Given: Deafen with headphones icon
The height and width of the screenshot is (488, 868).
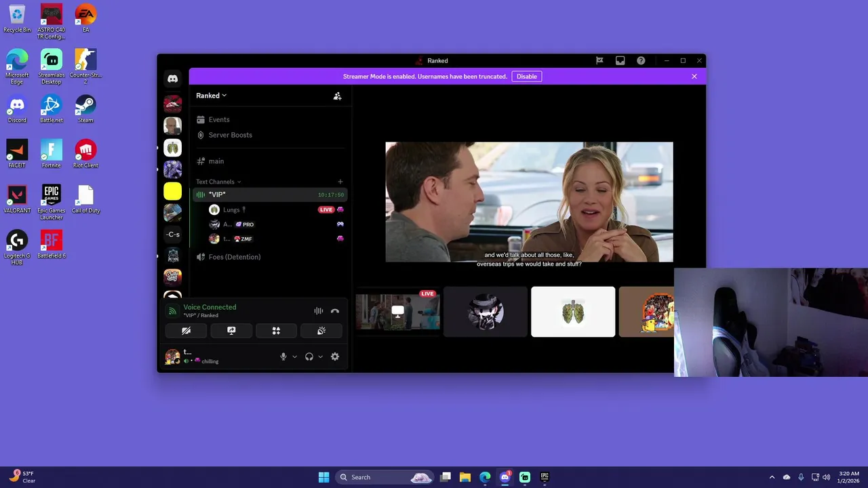Looking at the screenshot, I should 309,357.
